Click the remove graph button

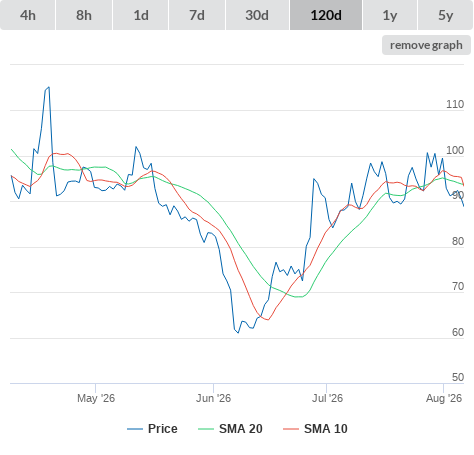[x=426, y=45]
